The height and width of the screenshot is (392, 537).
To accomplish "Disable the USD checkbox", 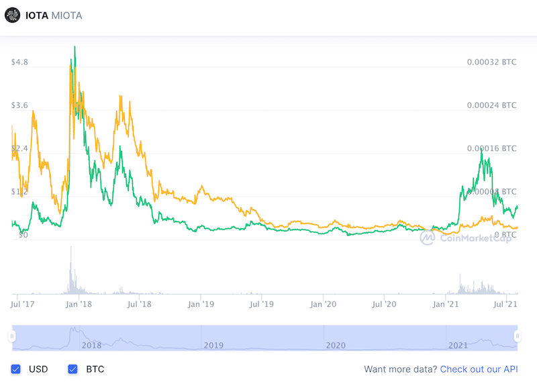I will (x=17, y=369).
